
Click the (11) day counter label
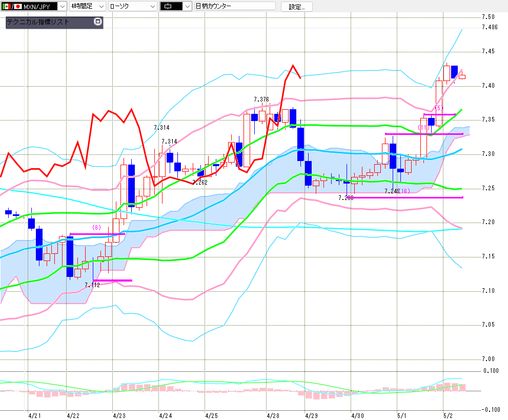tap(423, 127)
